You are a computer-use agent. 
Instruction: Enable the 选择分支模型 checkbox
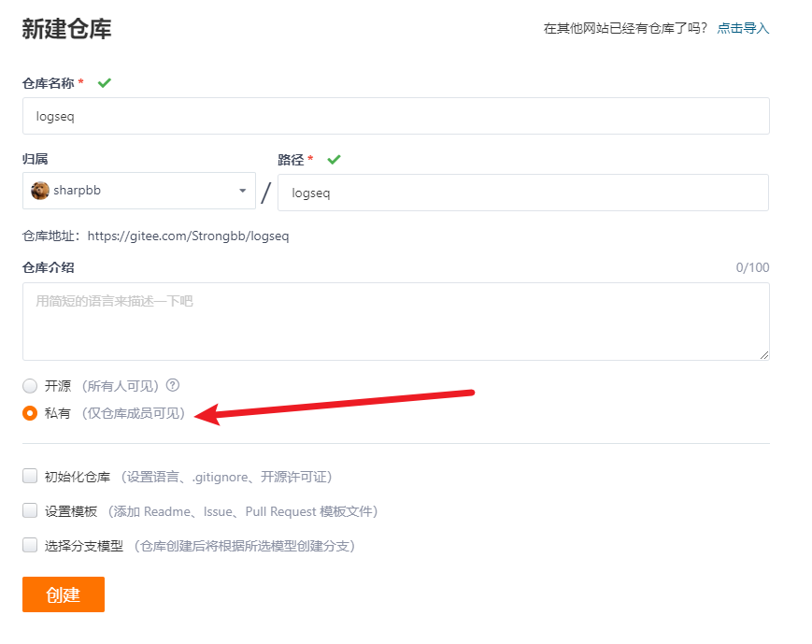[30, 545]
